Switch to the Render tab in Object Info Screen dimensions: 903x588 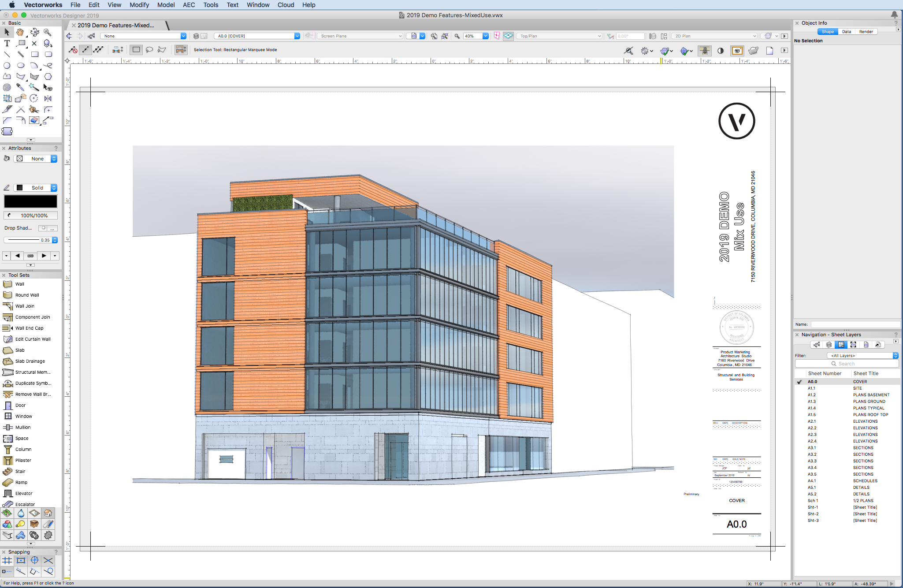(866, 32)
